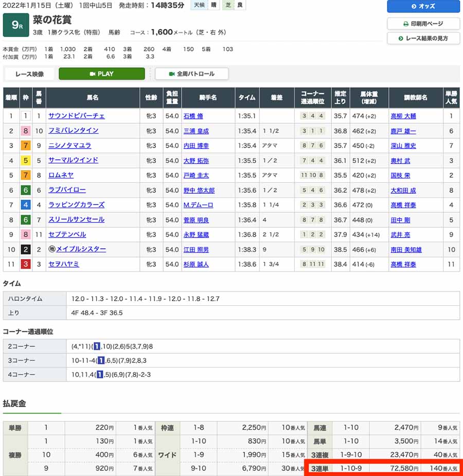
Task: Click the 単勝人気 column header
Action: 451,98
